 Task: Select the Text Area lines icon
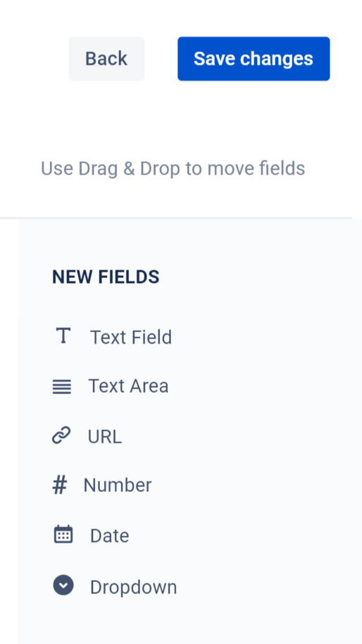62,387
